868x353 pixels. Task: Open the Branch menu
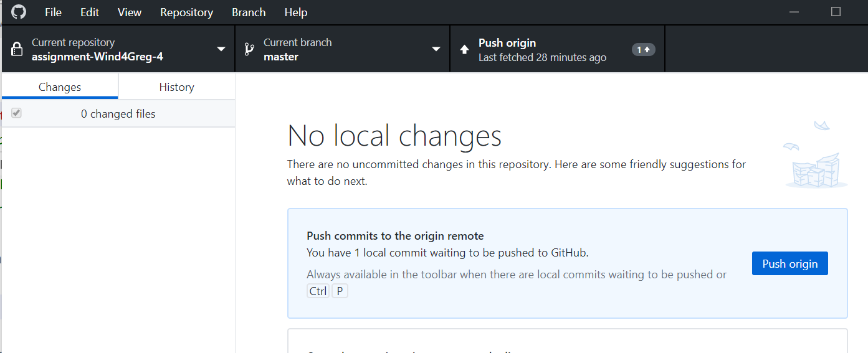pos(249,12)
